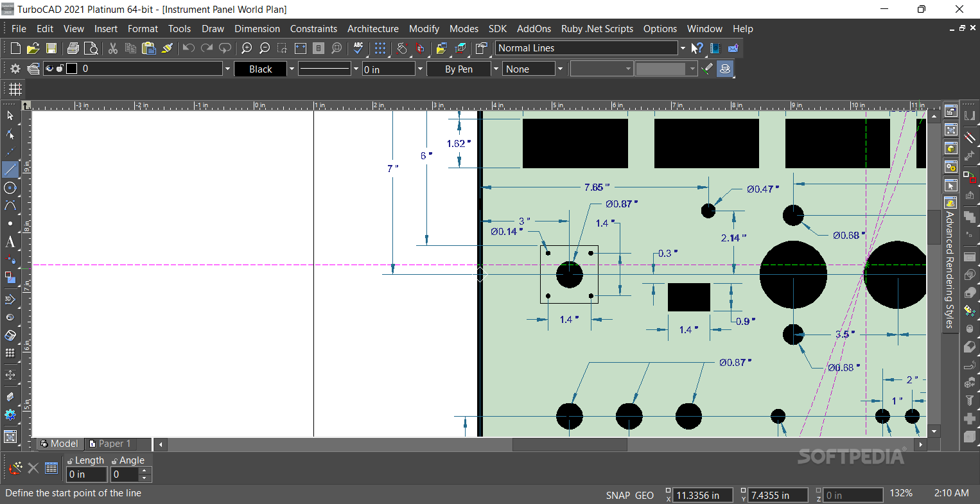Toggle layer 0 visibility eye icon
The image size is (980, 504).
(x=49, y=69)
